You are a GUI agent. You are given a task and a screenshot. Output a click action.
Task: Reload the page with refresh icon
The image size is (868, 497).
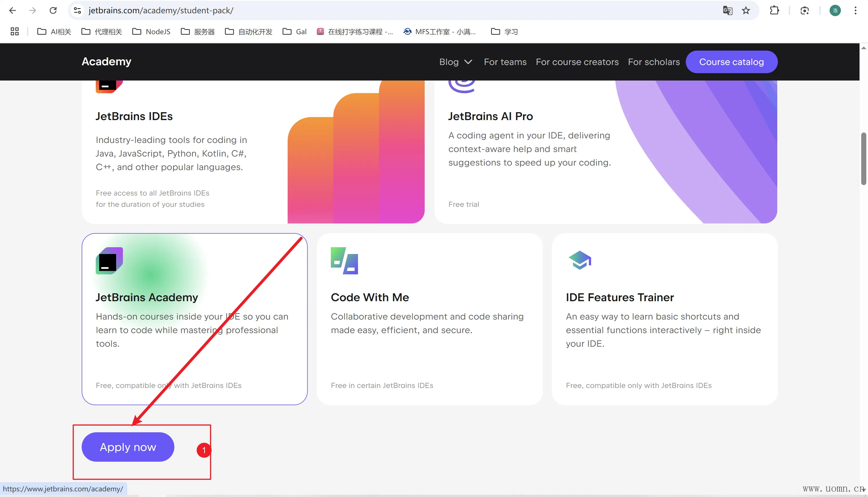point(53,10)
